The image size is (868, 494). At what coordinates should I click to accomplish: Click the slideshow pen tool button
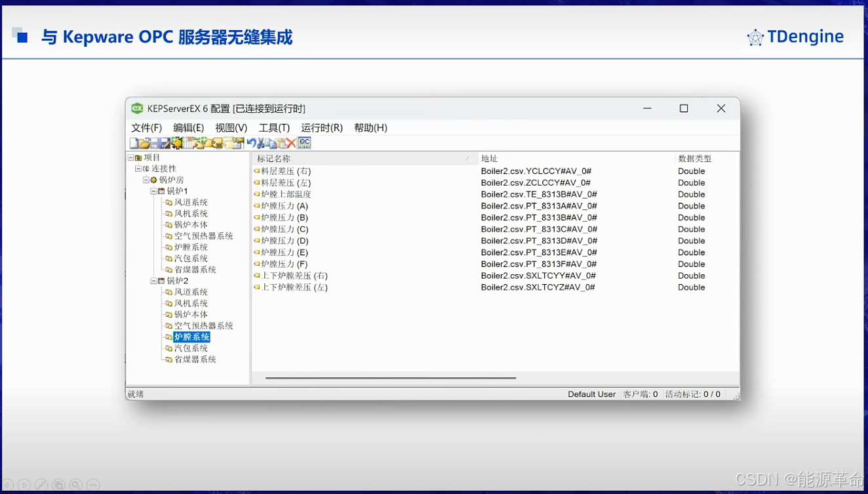(41, 485)
